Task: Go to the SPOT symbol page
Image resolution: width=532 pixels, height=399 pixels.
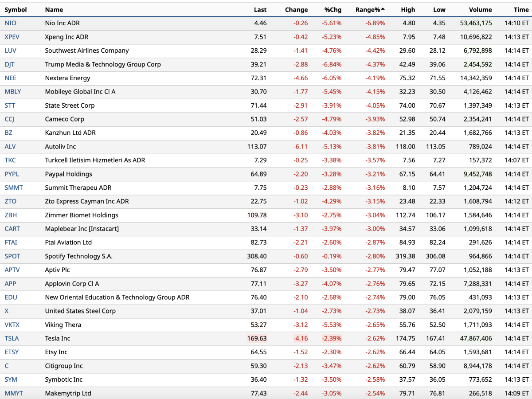Action: 12,256
